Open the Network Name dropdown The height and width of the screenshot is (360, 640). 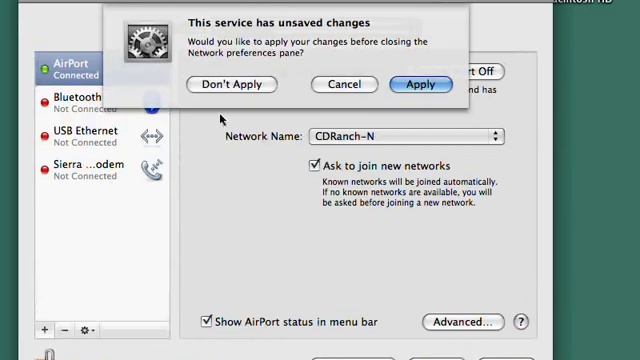[x=407, y=136]
